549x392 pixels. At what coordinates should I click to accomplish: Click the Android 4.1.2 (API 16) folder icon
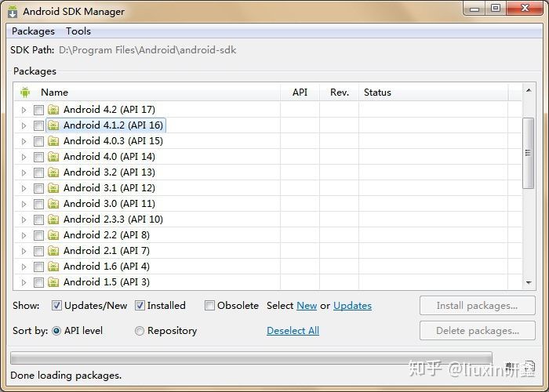[53, 125]
